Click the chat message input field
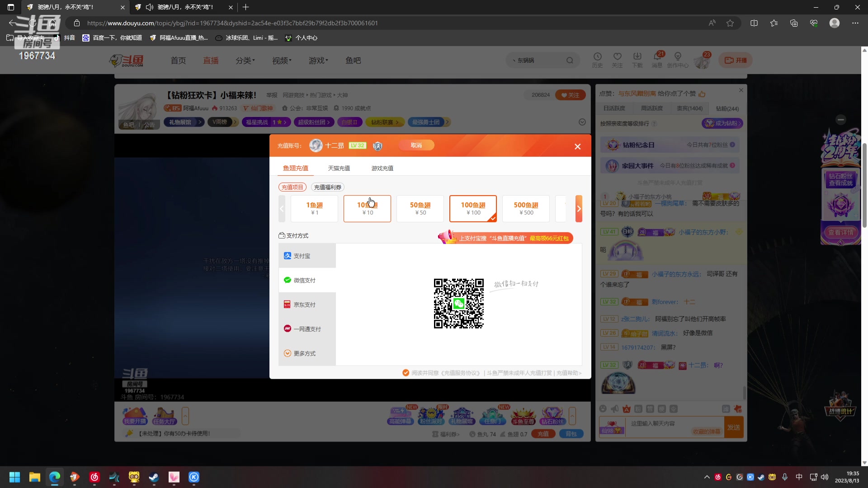Screen dimensions: 868x488 coord(660,424)
